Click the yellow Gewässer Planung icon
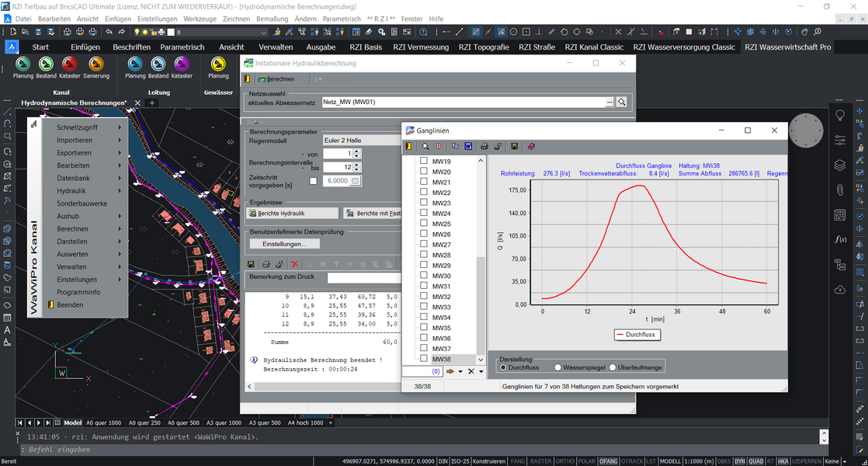The image size is (868, 466). point(218,64)
